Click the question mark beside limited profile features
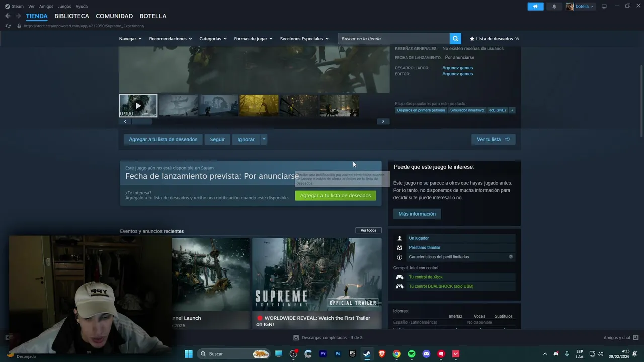The width and height of the screenshot is (644, 362). point(511,257)
